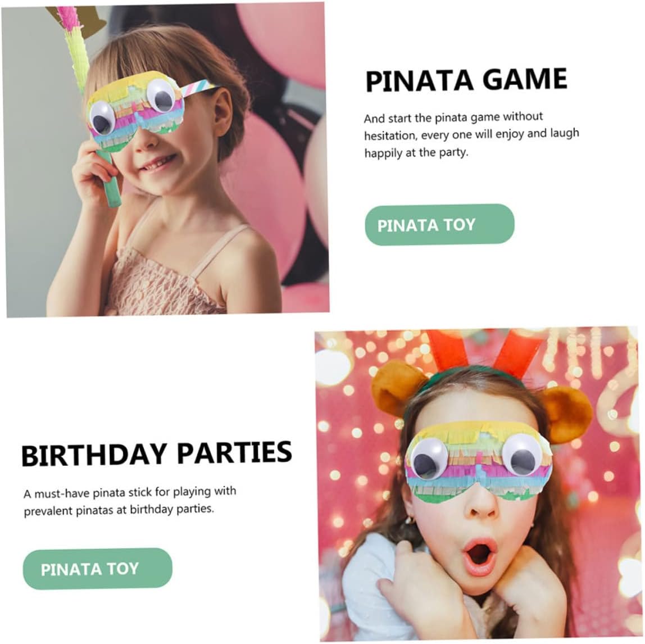Screen dimensions: 645x644
Task: Select the PINATA GAME heading
Action: (466, 80)
